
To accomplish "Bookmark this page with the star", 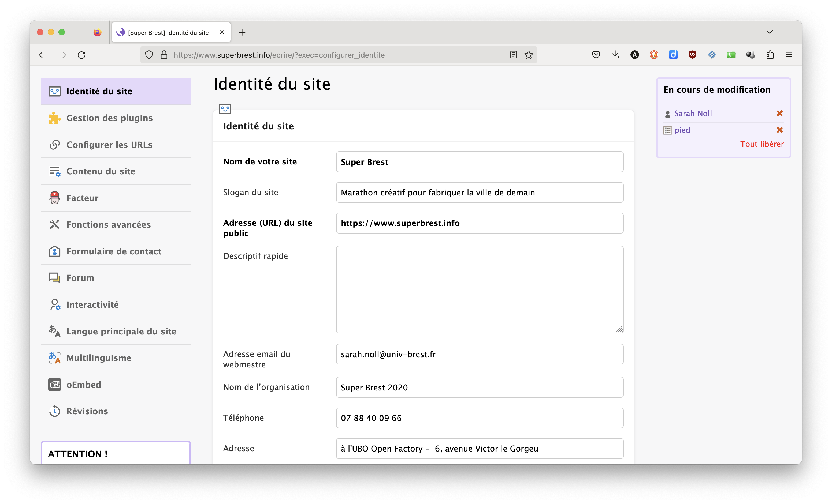I will [528, 55].
